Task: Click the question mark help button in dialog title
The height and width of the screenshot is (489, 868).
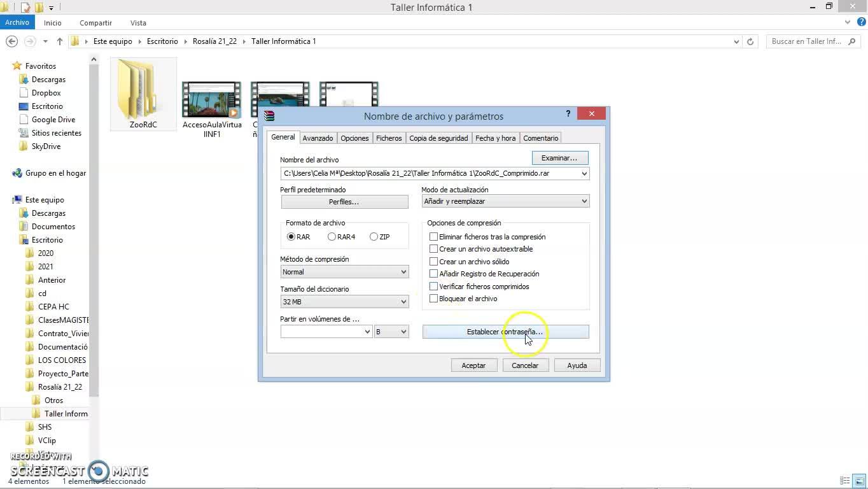Action: point(568,114)
